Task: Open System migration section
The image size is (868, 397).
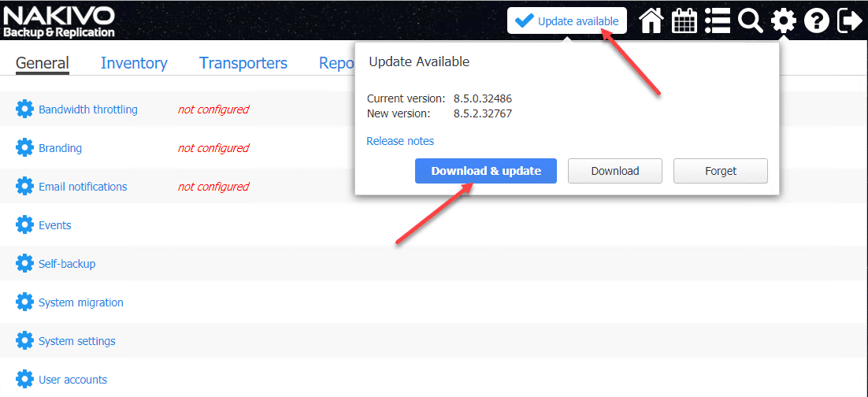Action: pyautogui.click(x=81, y=303)
